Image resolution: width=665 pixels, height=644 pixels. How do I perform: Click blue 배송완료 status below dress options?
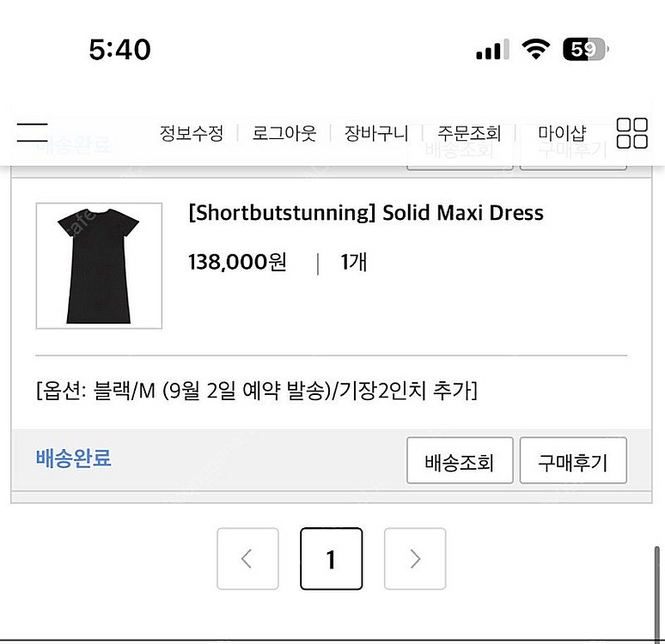pos(74,458)
